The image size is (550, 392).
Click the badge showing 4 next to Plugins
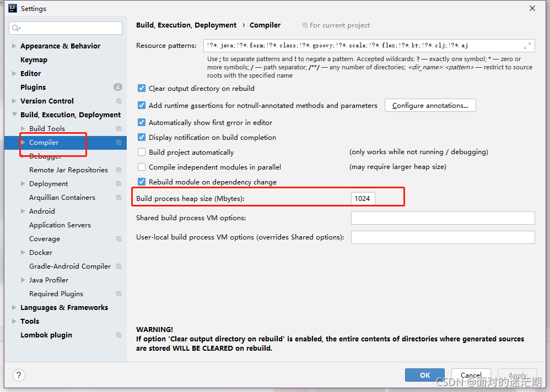pos(118,86)
